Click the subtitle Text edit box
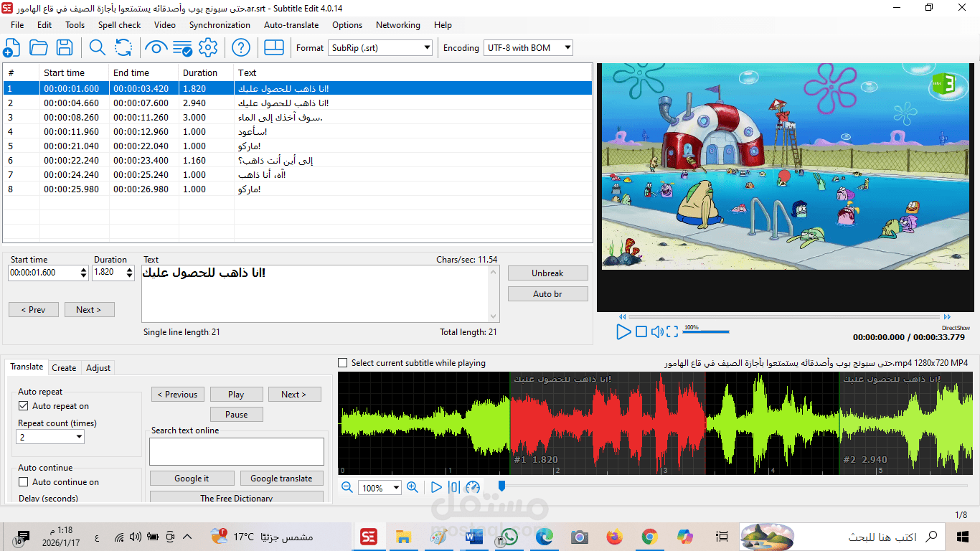This screenshot has width=980, height=551. pyautogui.click(x=315, y=294)
